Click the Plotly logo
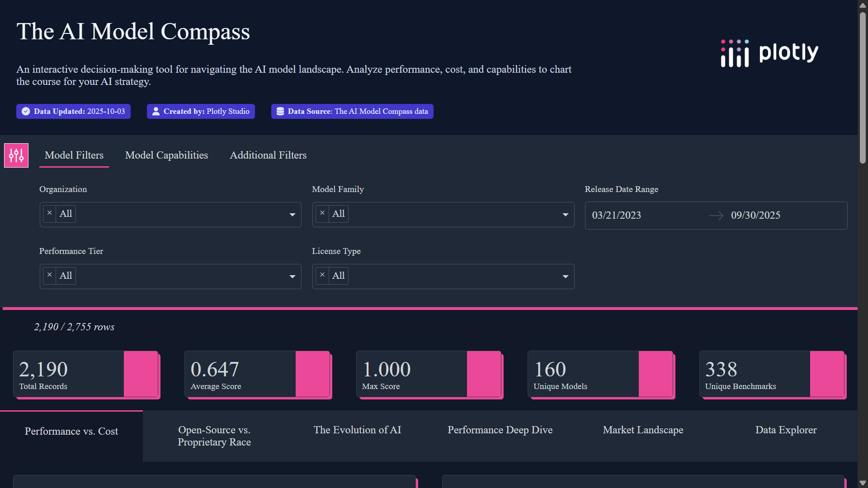 pos(769,53)
